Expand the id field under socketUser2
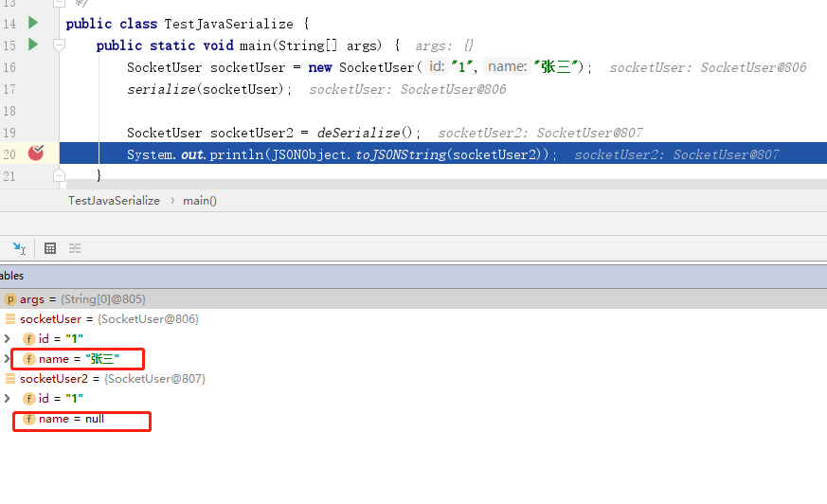Image resolution: width=827 pixels, height=504 pixels. pos(7,398)
